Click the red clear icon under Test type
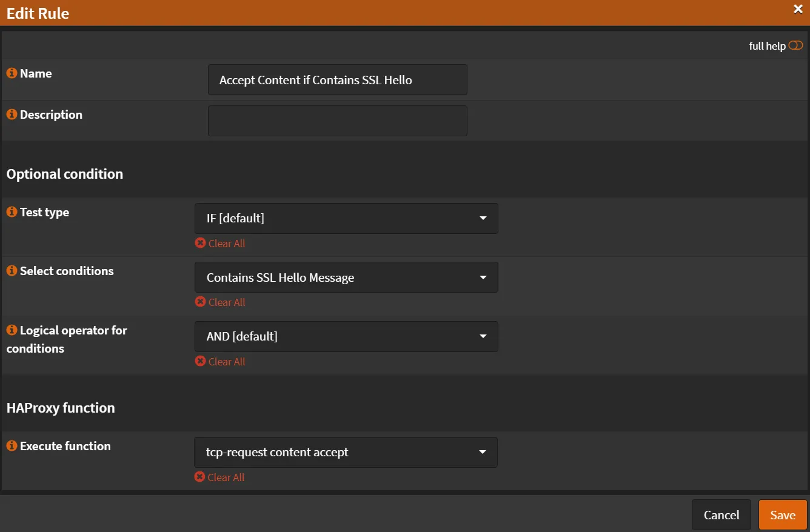Viewport: 810px width, 532px height. [200, 243]
